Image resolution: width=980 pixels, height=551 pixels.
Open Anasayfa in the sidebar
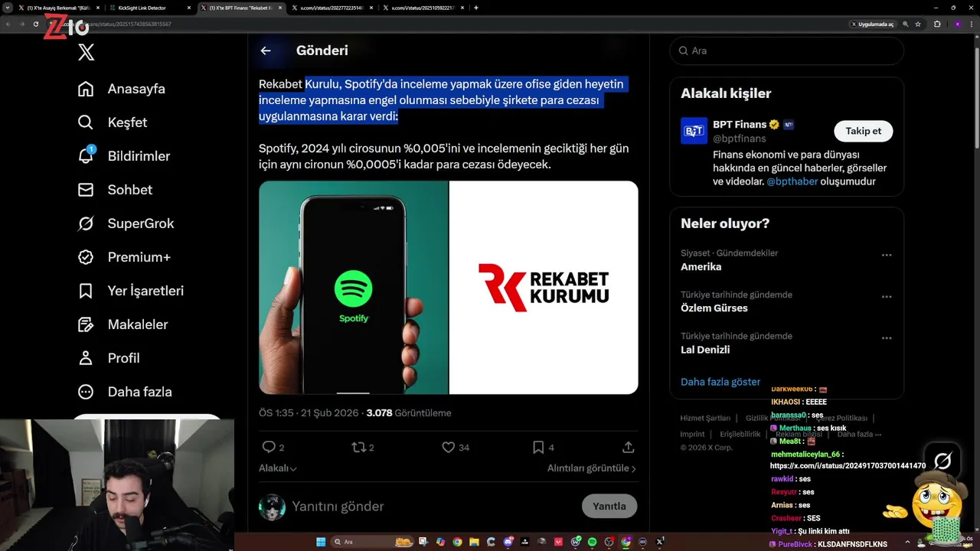coord(122,89)
